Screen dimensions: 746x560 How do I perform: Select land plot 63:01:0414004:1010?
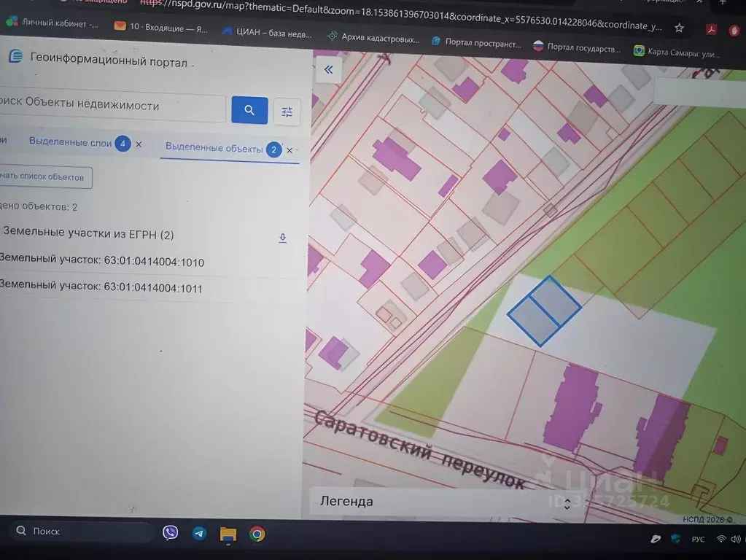click(101, 262)
